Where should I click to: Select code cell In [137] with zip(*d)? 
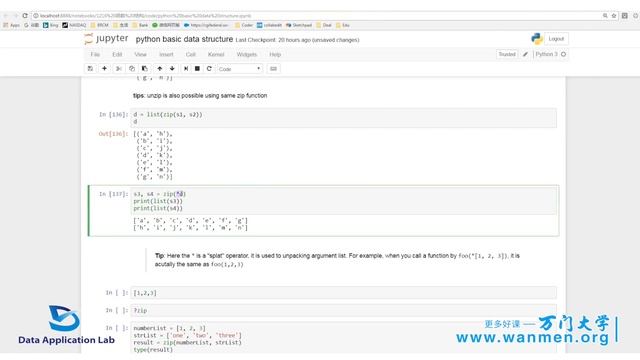[x=343, y=201]
